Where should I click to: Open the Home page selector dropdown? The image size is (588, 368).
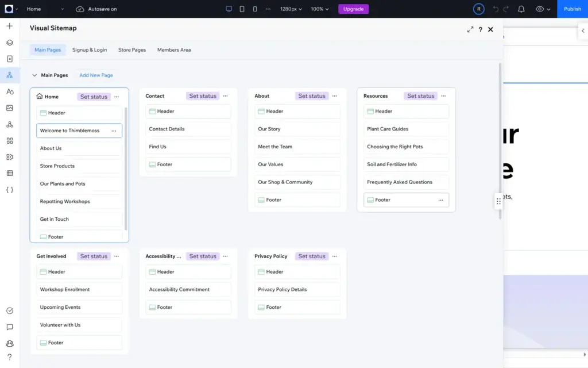45,9
